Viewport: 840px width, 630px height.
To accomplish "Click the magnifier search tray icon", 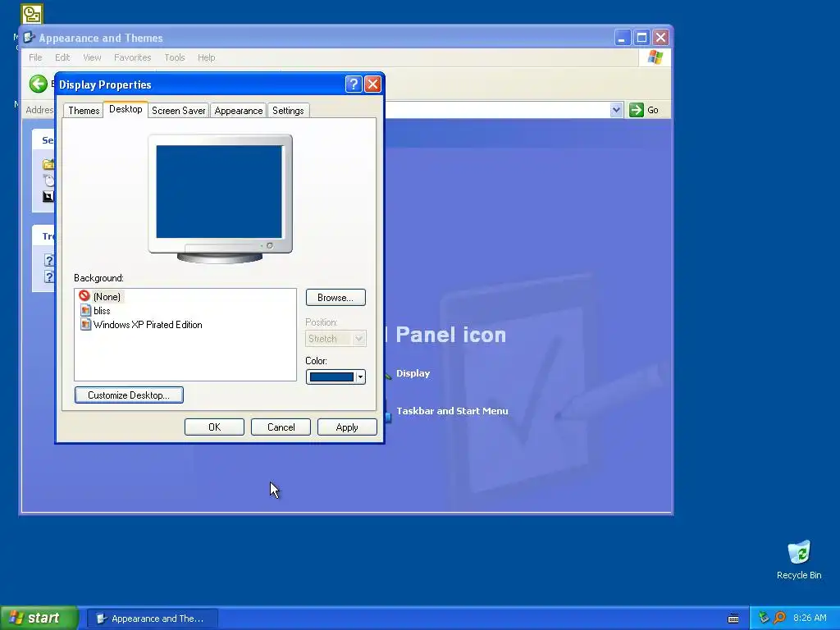I will 779,618.
